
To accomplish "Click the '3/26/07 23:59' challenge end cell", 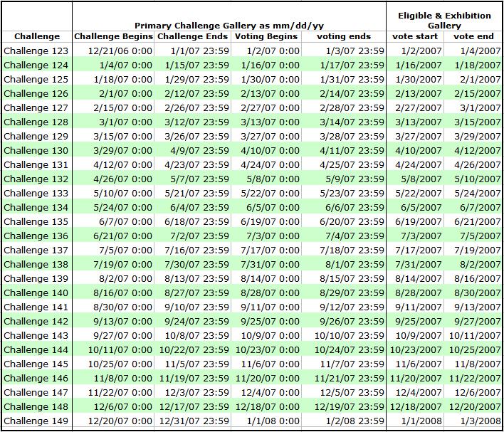I will 197,136.
